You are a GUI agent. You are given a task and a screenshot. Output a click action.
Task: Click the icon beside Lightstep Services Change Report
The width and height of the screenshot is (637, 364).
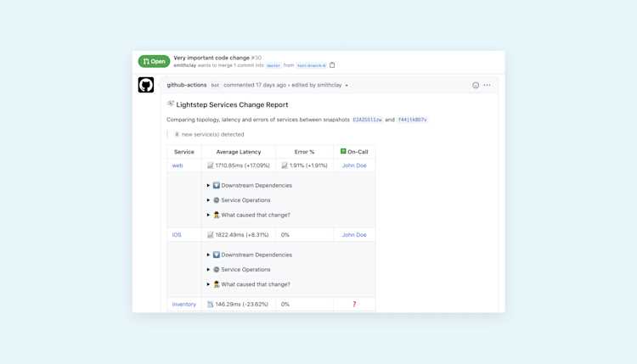[x=171, y=104]
